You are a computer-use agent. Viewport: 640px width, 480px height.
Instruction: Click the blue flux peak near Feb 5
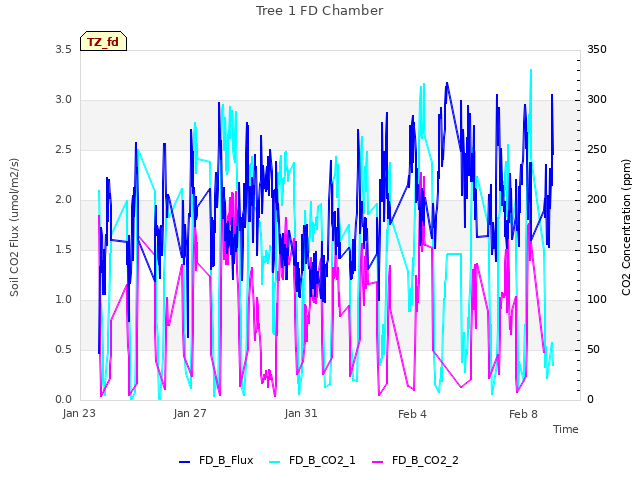pyautogui.click(x=447, y=83)
